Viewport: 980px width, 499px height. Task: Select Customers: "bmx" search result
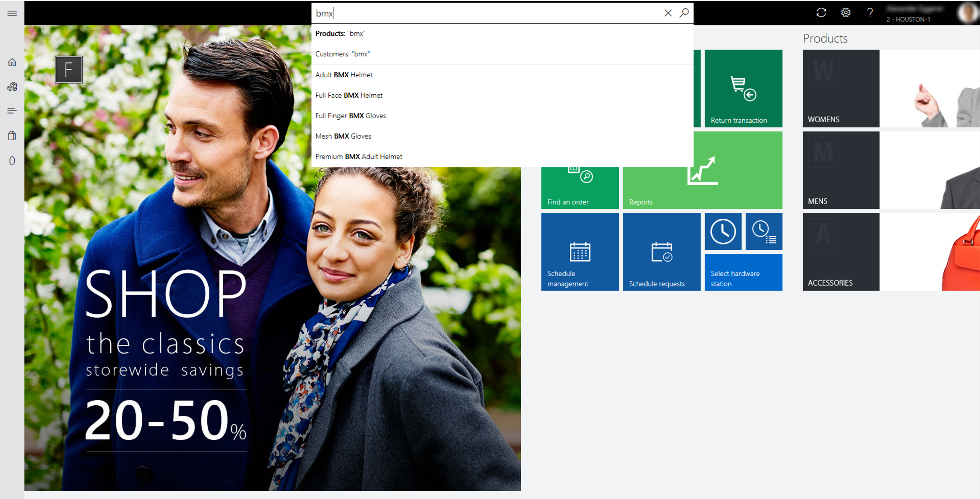pos(343,53)
